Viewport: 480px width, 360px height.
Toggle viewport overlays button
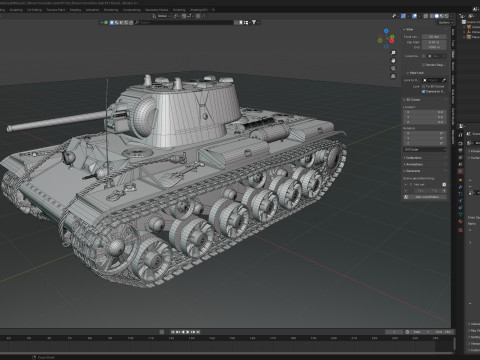point(414,16)
